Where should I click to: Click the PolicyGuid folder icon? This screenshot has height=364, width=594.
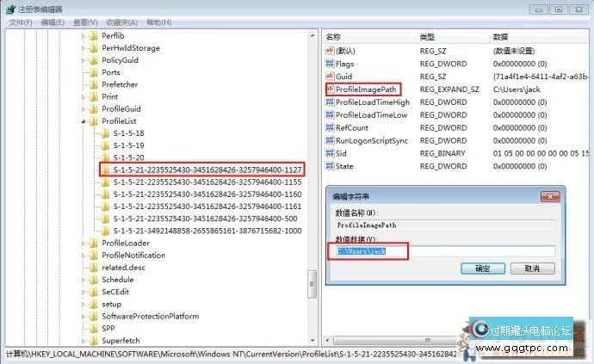pos(93,60)
